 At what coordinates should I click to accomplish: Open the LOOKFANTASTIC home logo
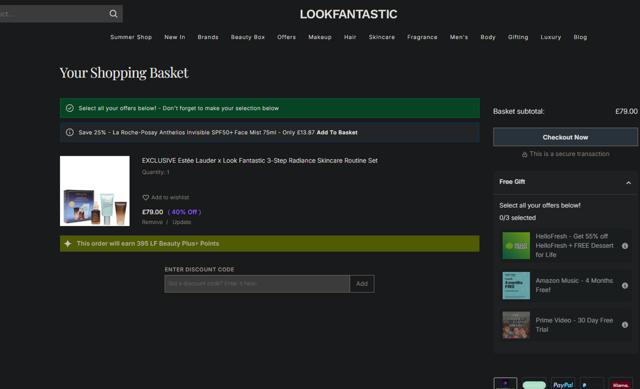(x=348, y=14)
